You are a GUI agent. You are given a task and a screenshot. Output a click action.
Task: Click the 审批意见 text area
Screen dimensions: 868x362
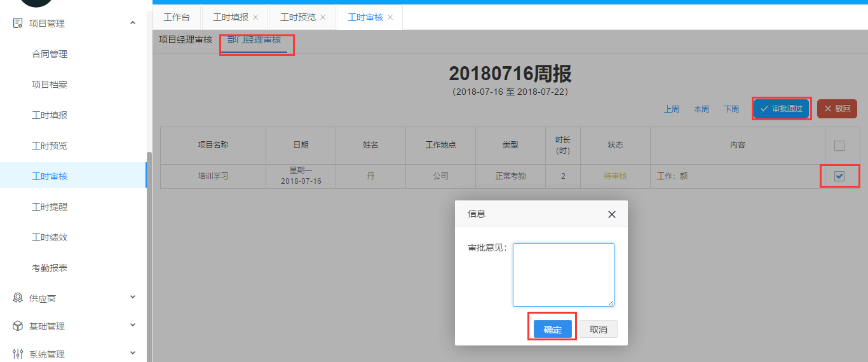(x=563, y=274)
